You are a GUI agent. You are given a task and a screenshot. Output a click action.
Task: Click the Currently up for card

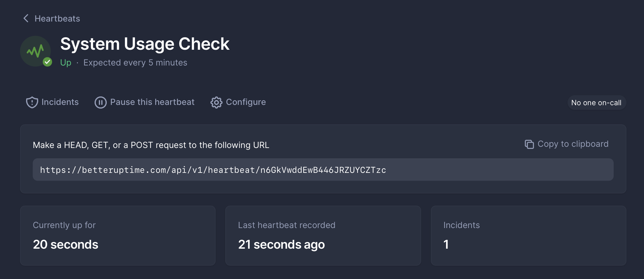tap(118, 236)
